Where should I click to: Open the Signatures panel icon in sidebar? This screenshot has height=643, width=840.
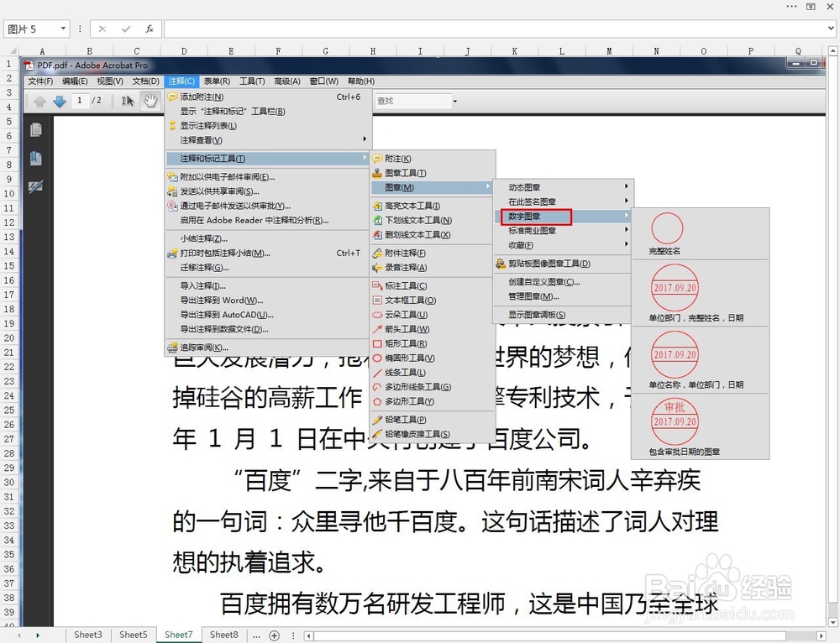coord(36,187)
